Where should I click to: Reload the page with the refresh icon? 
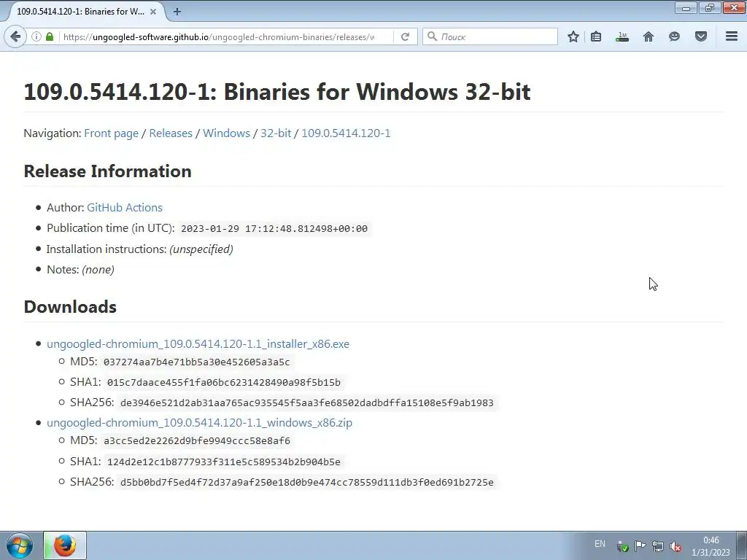click(406, 36)
